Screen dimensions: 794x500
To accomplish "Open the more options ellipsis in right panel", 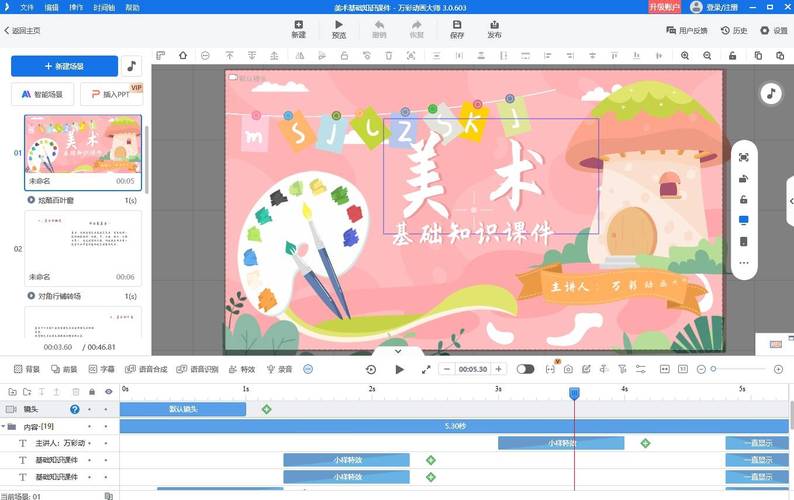I will [x=743, y=263].
